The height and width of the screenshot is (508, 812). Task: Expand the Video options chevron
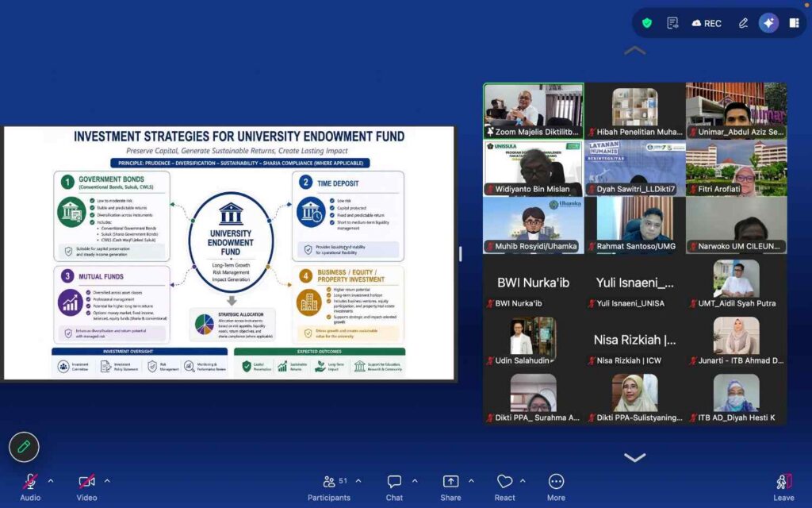[x=107, y=481]
